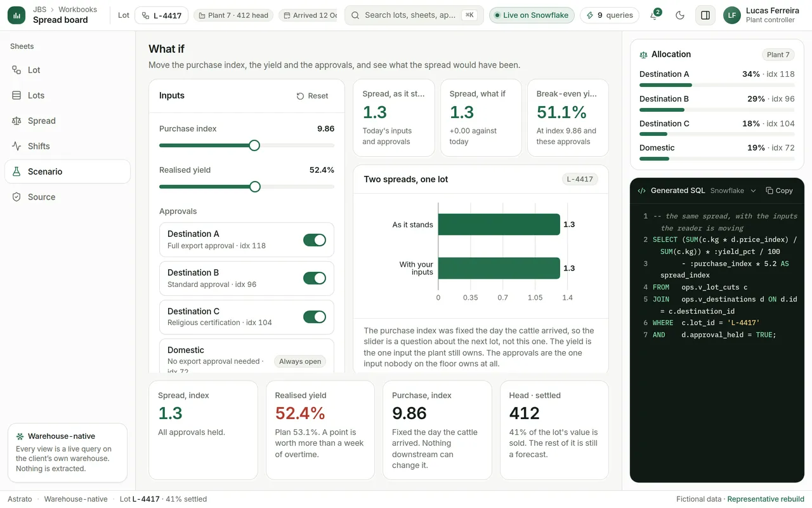Click the Allocation scales icon
The width and height of the screenshot is (812, 508).
click(x=644, y=55)
